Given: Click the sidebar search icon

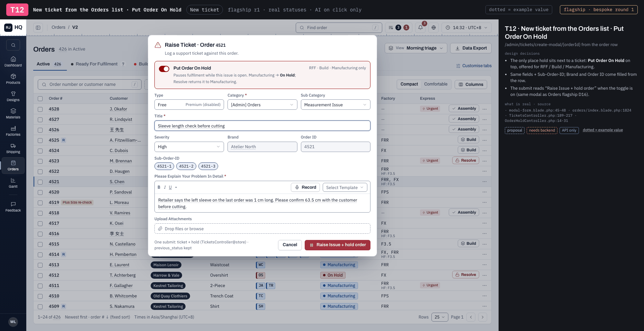Looking at the screenshot, I should (13, 45).
